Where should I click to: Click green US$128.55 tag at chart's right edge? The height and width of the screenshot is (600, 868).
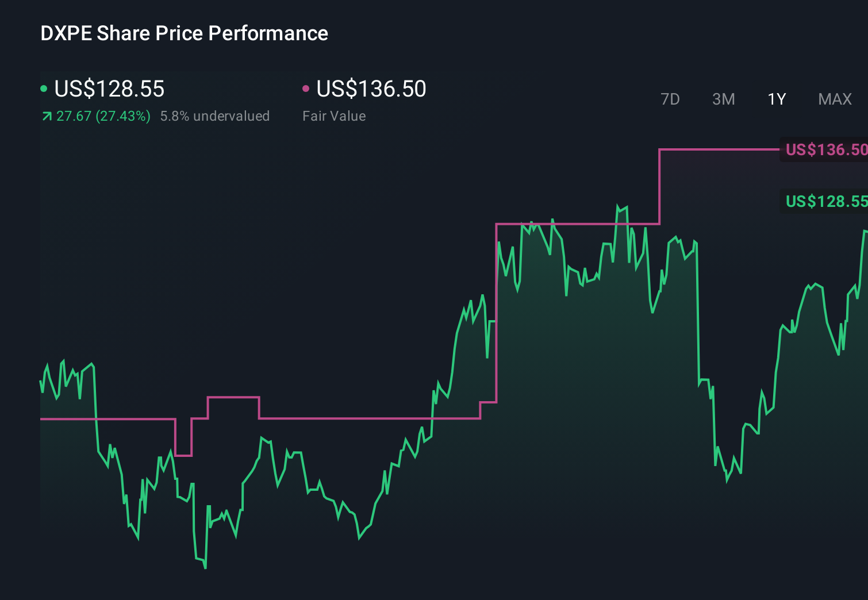(825, 202)
